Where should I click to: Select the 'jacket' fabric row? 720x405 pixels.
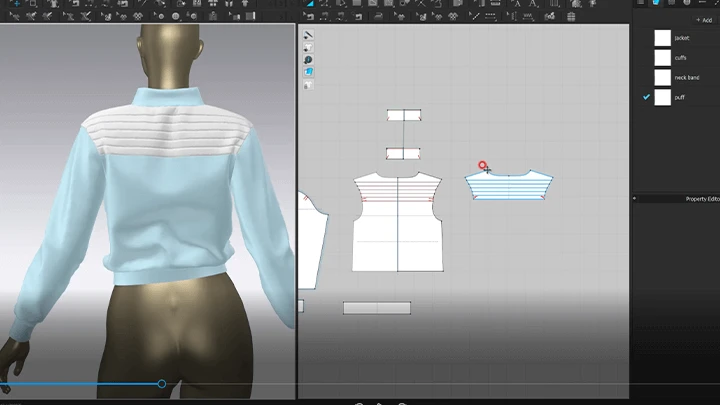click(681, 38)
